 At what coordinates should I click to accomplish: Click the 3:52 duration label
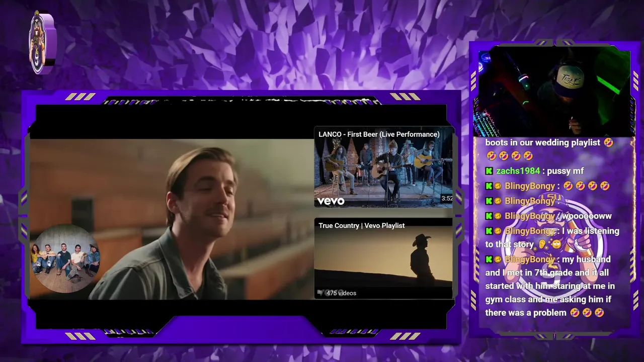447,199
